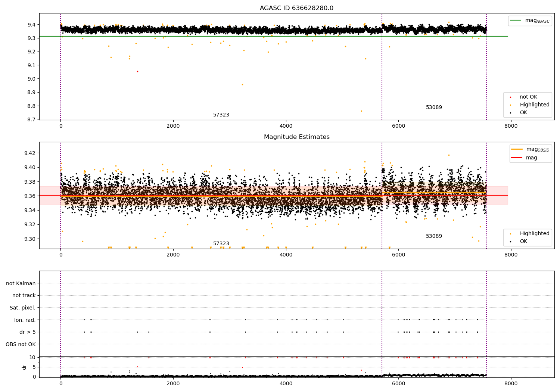560x392 pixels.
Task: Click the "9.30" y-axis tick label
Action: point(30,239)
